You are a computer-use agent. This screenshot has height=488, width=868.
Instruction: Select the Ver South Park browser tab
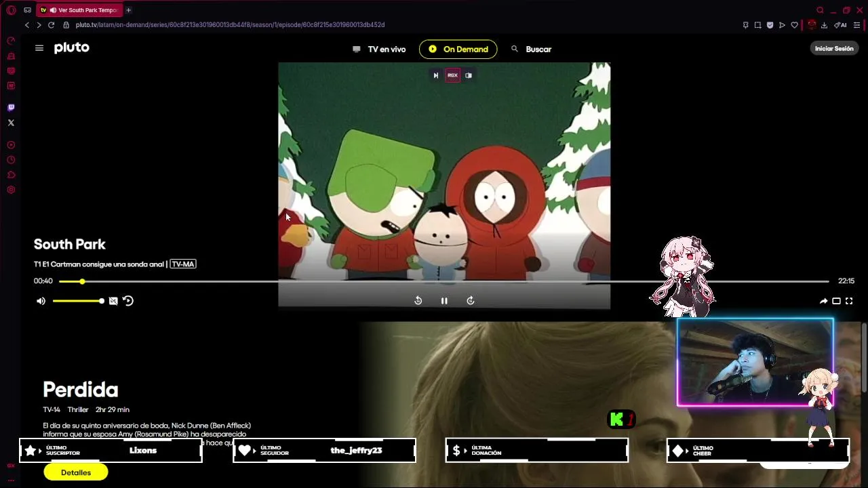click(x=80, y=10)
